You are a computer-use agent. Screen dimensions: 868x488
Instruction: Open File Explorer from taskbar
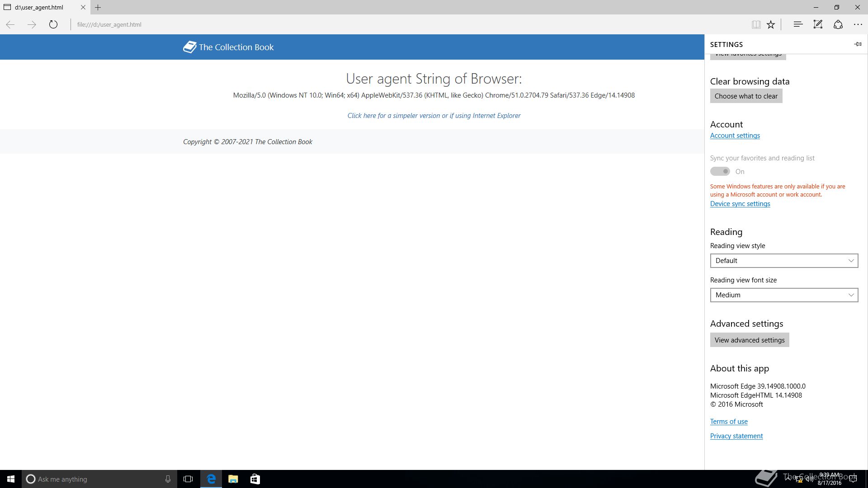(233, 479)
